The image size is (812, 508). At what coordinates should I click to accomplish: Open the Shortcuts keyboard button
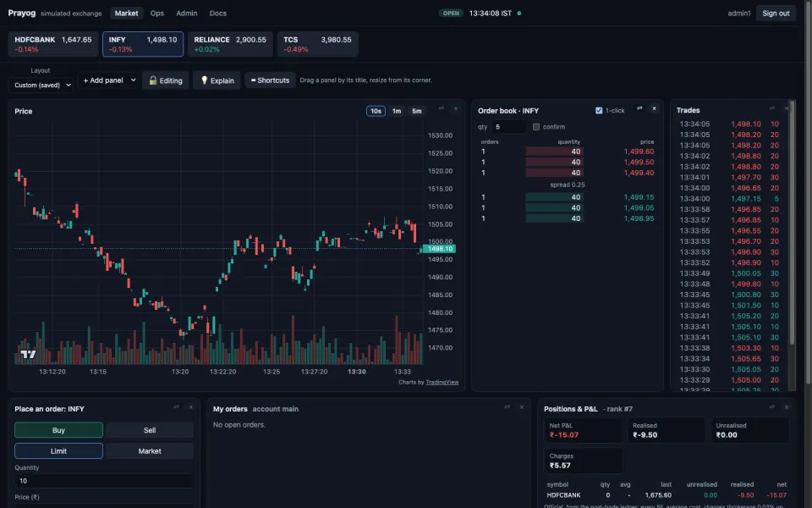click(270, 80)
